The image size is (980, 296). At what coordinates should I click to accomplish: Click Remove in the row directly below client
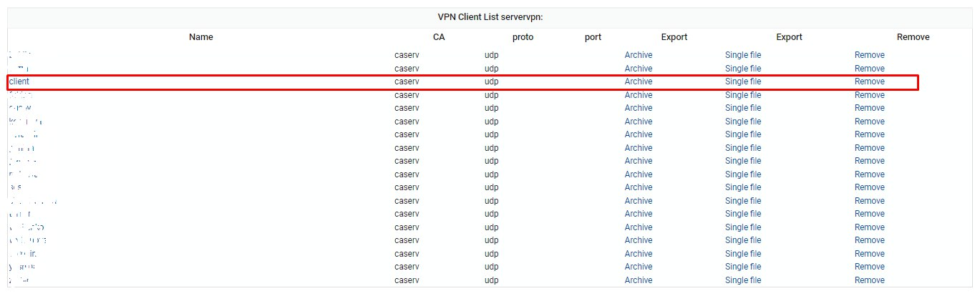point(870,95)
